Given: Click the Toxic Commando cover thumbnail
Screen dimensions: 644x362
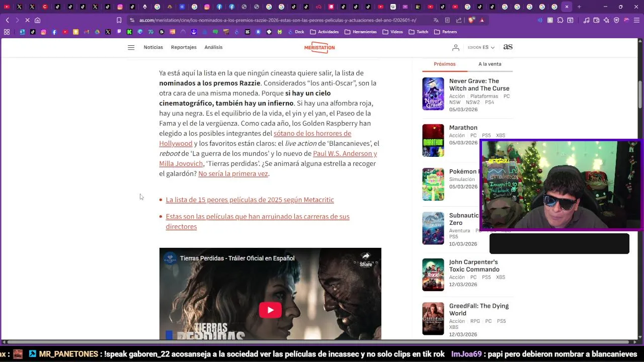Looking at the screenshot, I should (433, 275).
